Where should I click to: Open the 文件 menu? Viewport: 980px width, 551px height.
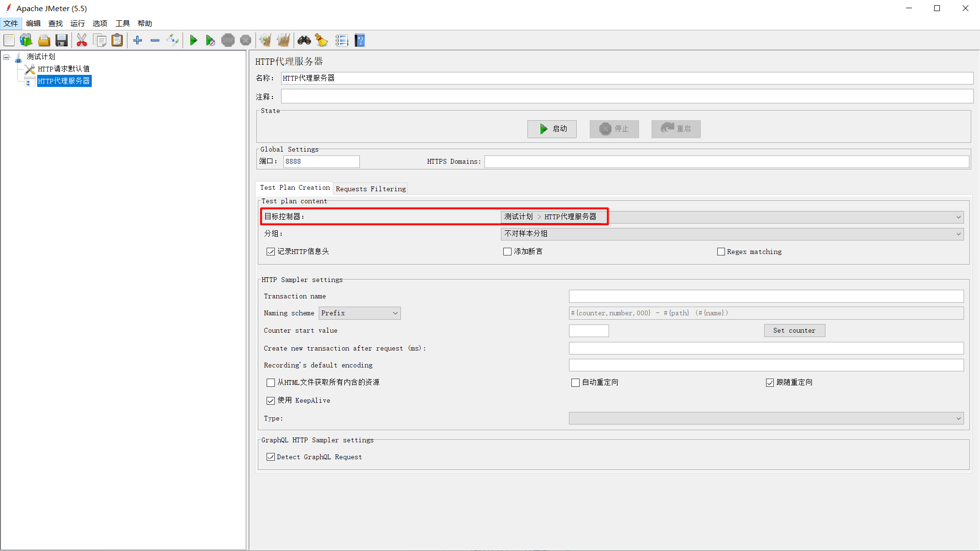click(11, 23)
